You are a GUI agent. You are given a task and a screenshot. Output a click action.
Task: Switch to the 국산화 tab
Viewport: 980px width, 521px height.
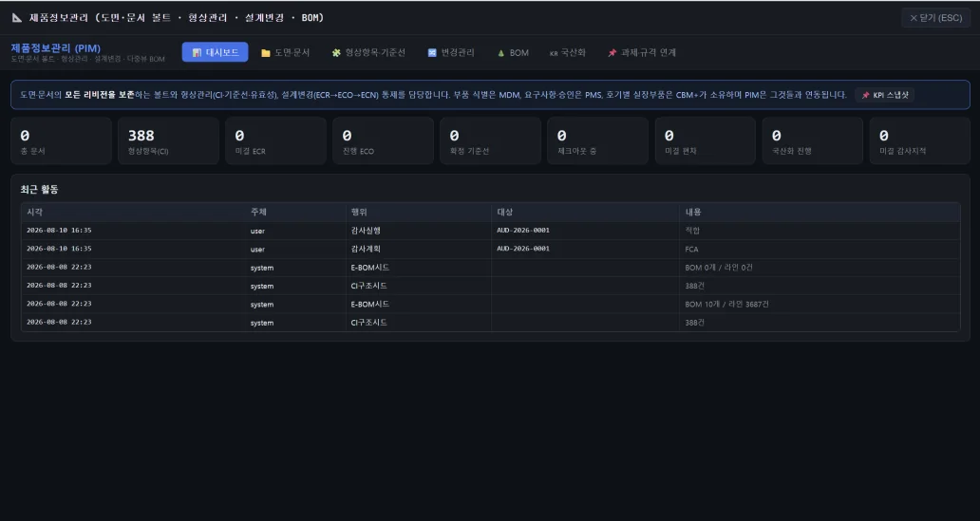(568, 53)
